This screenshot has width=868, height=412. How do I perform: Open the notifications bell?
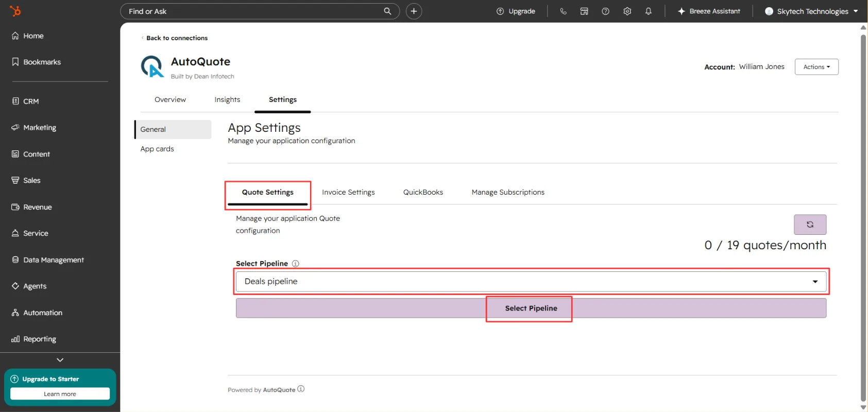click(x=649, y=11)
